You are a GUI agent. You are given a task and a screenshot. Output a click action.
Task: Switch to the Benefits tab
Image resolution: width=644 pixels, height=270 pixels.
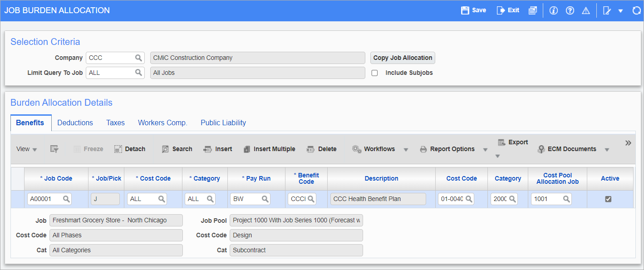tap(30, 123)
